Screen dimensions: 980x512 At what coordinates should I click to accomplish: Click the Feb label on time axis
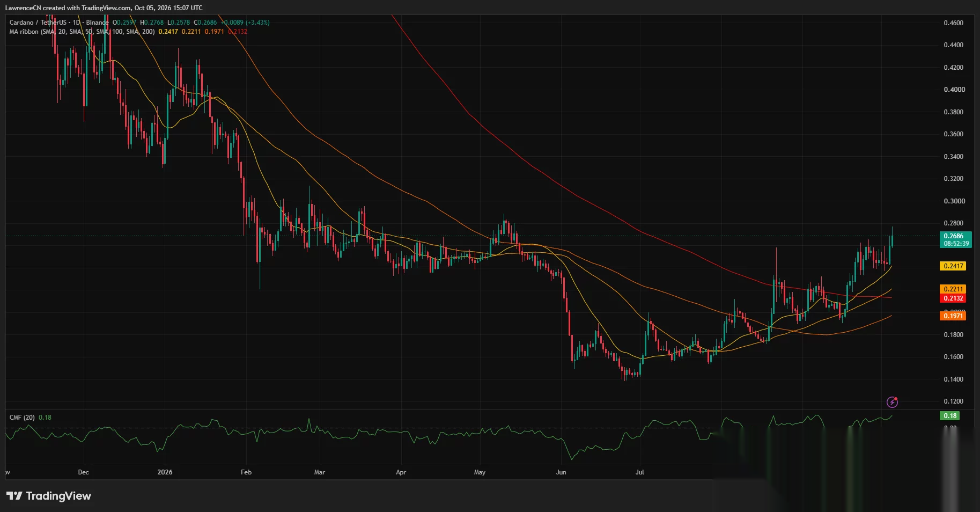(246, 472)
